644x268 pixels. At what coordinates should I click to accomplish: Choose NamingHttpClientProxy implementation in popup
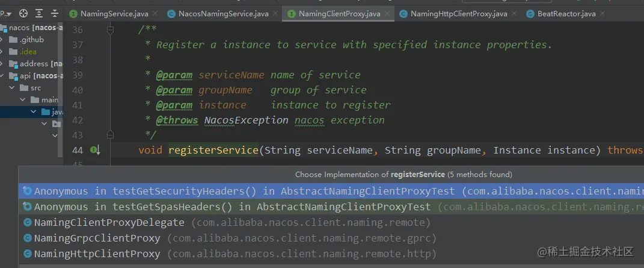(x=331, y=254)
